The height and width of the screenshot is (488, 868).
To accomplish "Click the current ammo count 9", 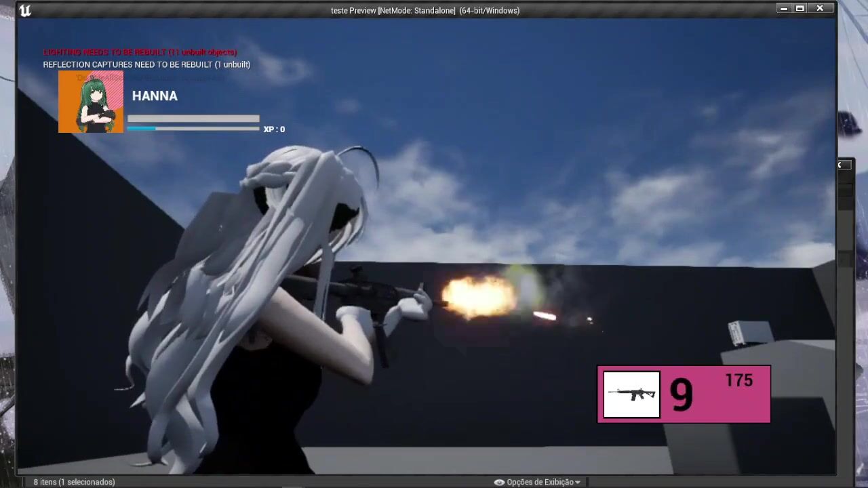I will (682, 395).
